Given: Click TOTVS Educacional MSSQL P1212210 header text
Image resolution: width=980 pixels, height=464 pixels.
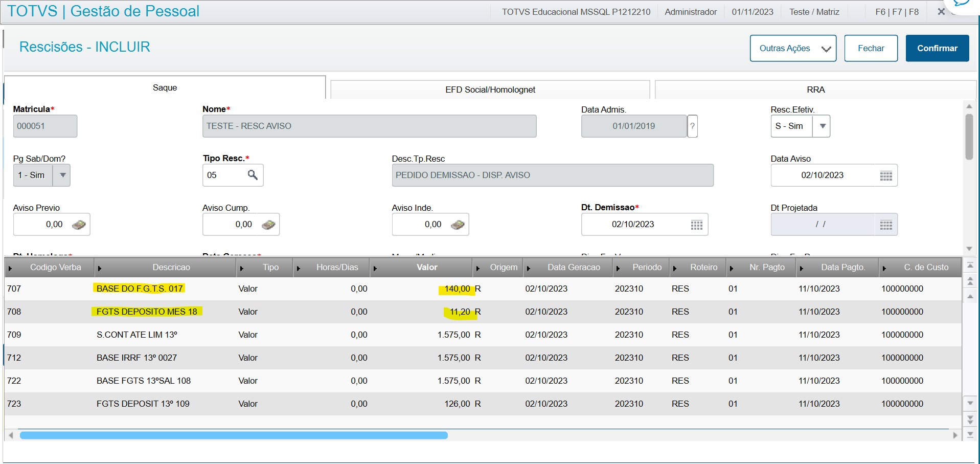Looking at the screenshot, I should (576, 12).
